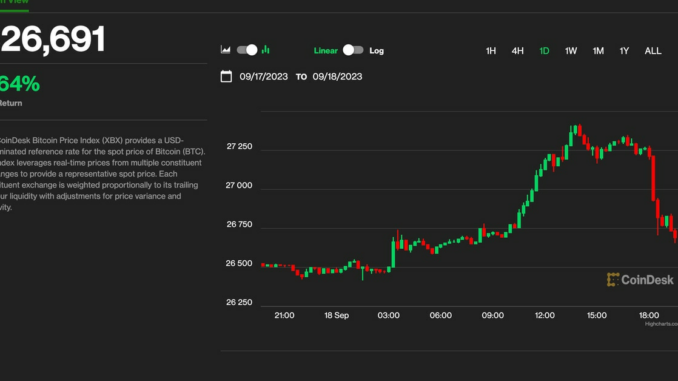678x381 pixels.
Task: Click the 27 250 y-axis label
Action: click(x=239, y=146)
